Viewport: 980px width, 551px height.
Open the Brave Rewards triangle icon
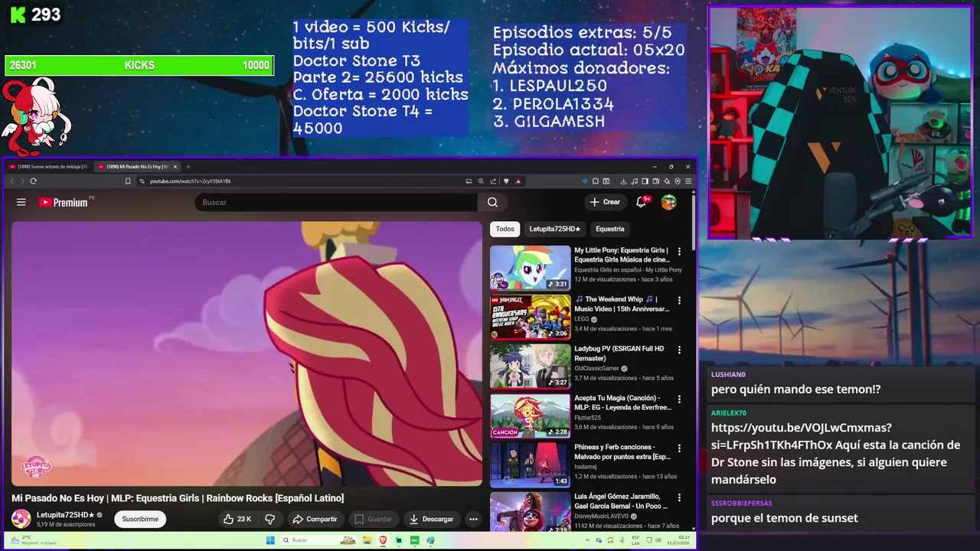518,181
